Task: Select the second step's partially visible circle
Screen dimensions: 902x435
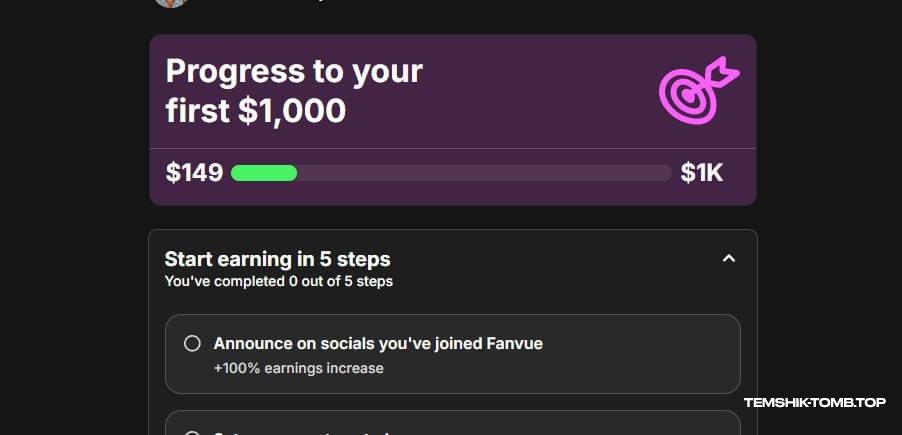Action: pyautogui.click(x=192, y=432)
